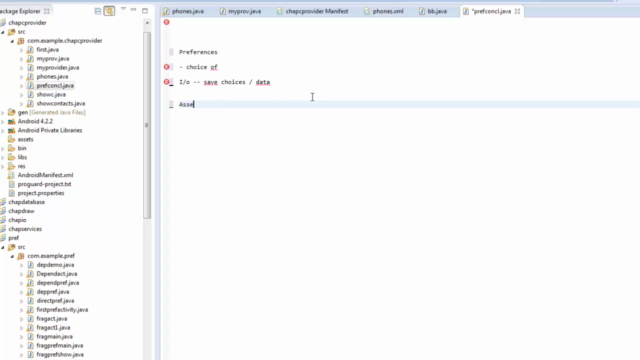
Task: Select chapservices project
Action: click(25, 229)
